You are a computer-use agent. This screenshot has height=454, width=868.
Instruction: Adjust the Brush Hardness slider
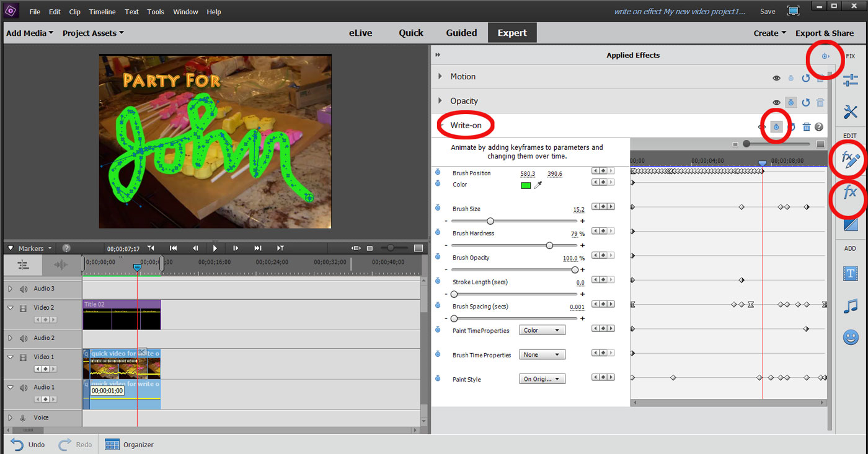[549, 245]
